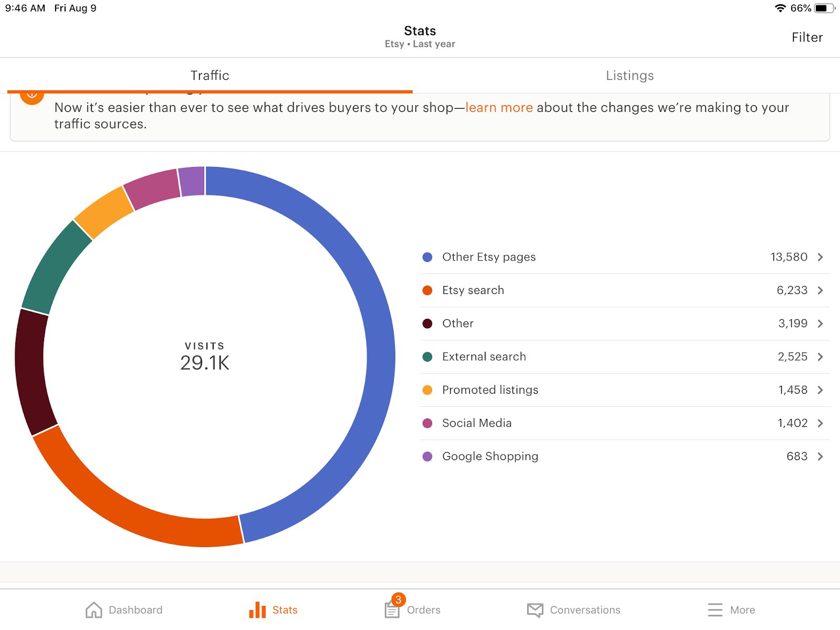
Task: Tap the Stats bar chart icon
Action: tap(257, 610)
